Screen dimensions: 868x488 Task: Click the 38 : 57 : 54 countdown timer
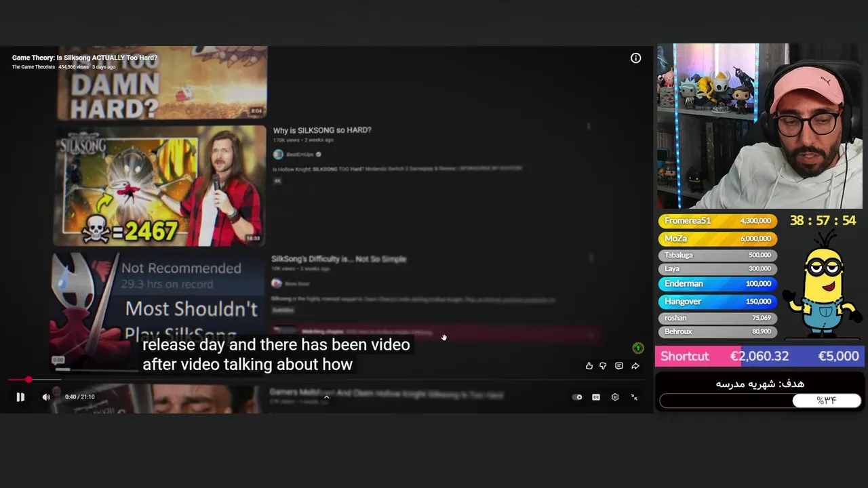coord(823,221)
